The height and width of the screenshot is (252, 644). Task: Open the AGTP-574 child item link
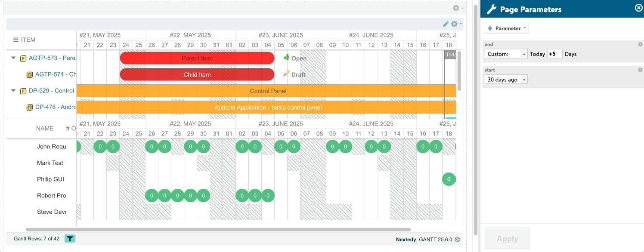[x=56, y=75]
